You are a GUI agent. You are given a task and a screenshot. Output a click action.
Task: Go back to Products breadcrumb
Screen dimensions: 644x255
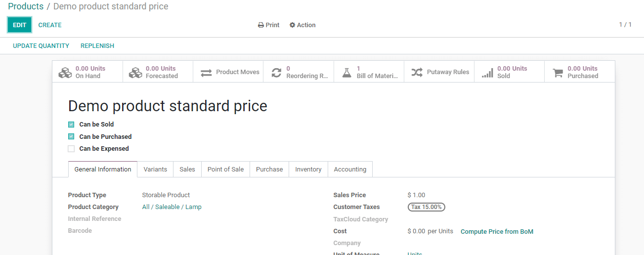point(26,6)
